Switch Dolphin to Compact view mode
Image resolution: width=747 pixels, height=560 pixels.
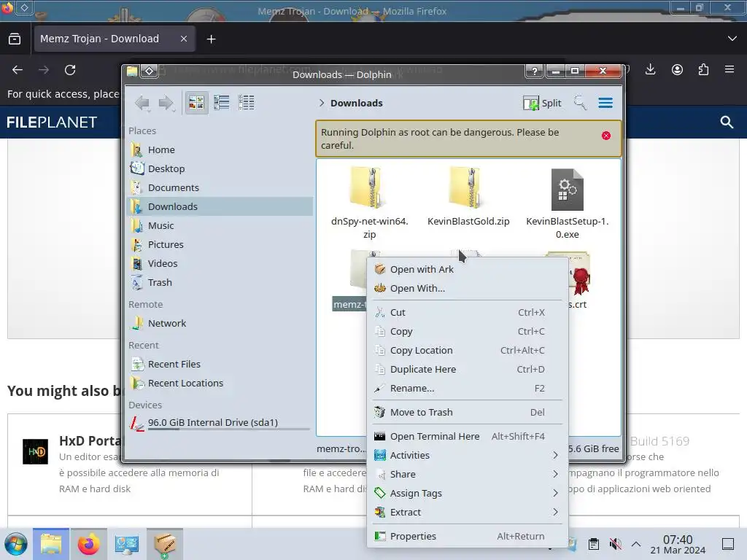pos(222,102)
